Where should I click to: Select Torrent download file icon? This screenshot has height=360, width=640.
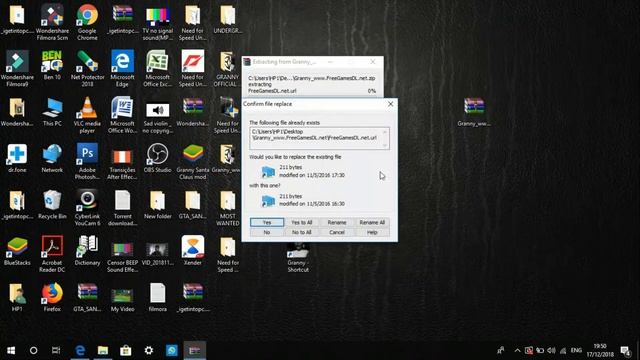[122, 208]
